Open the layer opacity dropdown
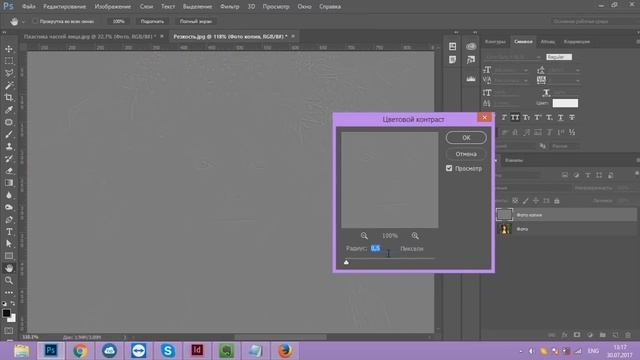This screenshot has width=640, height=360. 628,188
